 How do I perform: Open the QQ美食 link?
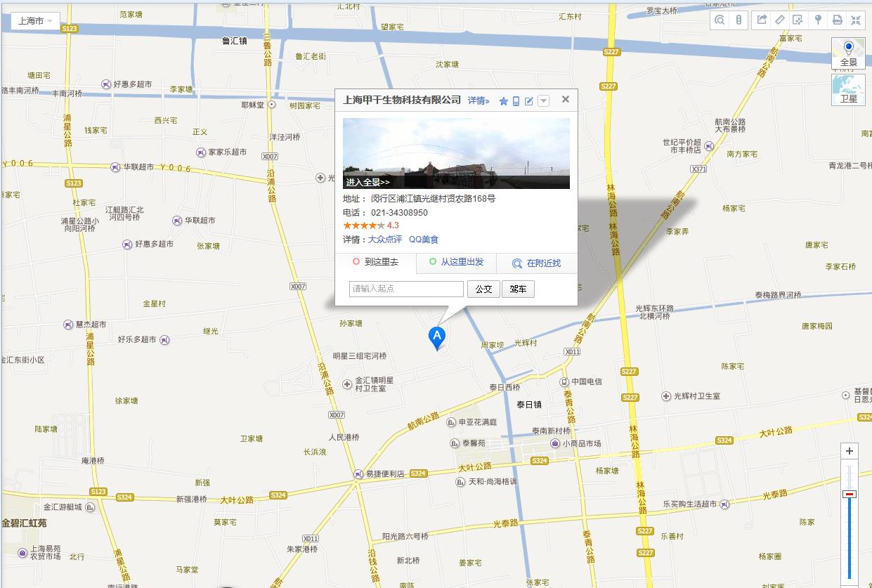[424, 240]
